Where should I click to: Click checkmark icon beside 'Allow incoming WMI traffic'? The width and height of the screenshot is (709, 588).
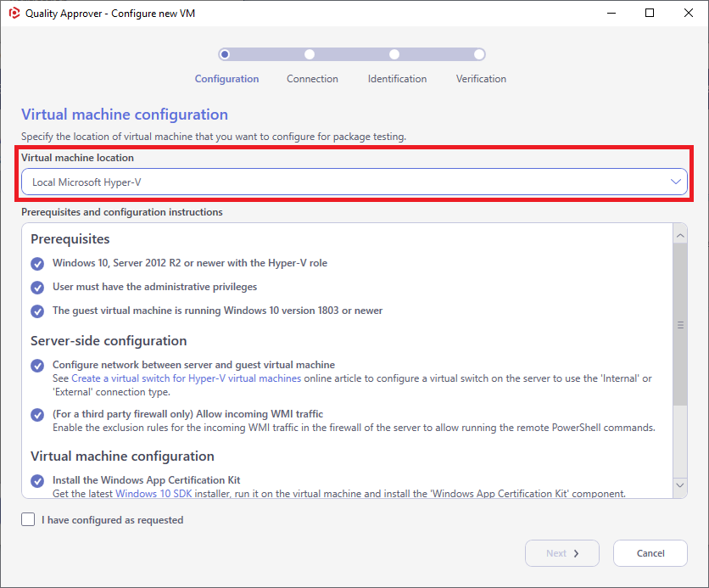[x=37, y=415]
